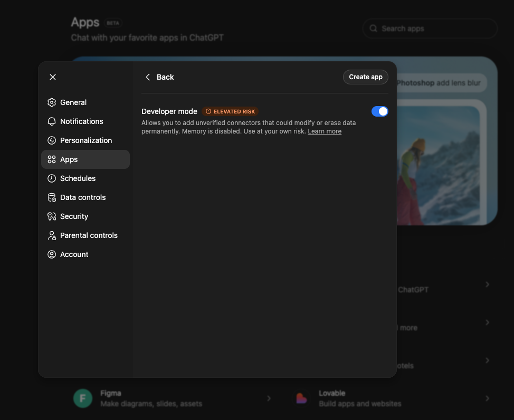This screenshot has height=420, width=514.
Task: Click the magnifier icon in the search bar
Action: pos(373,28)
